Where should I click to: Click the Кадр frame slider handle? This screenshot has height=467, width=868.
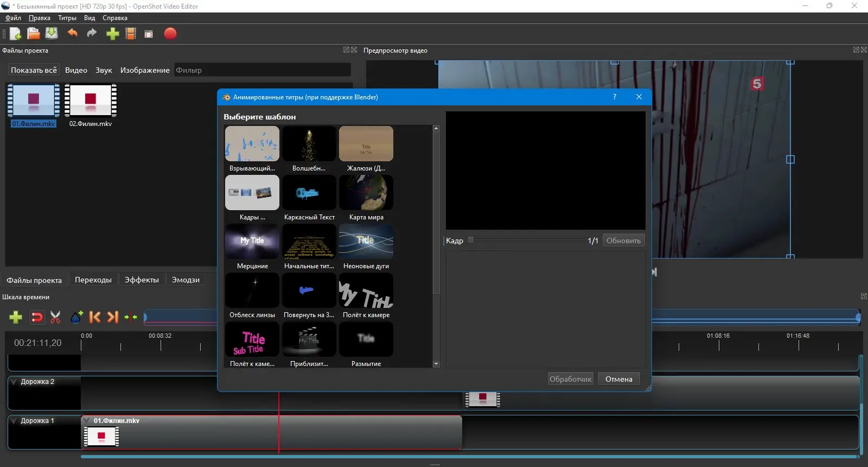[470, 240]
